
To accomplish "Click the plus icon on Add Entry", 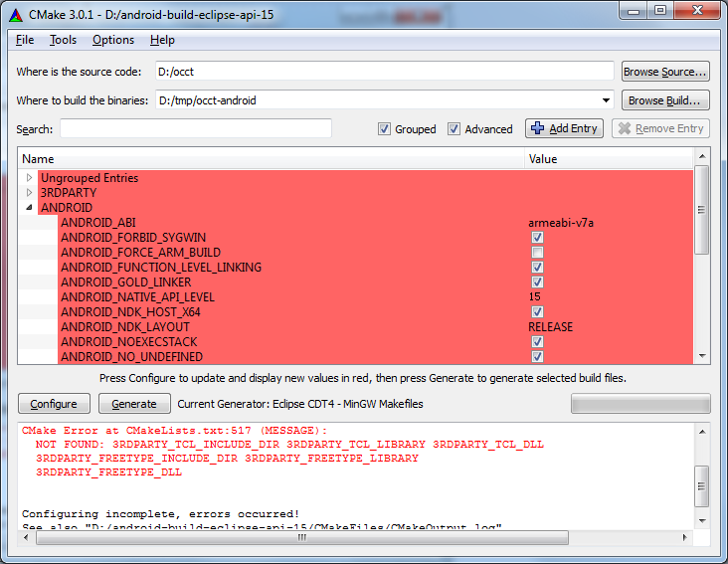I will tap(538, 128).
